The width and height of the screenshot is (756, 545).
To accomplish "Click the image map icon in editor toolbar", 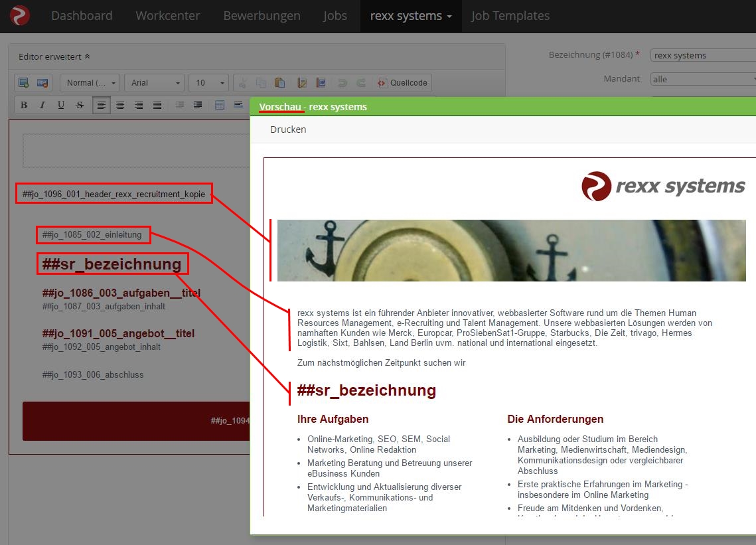I will click(x=42, y=82).
